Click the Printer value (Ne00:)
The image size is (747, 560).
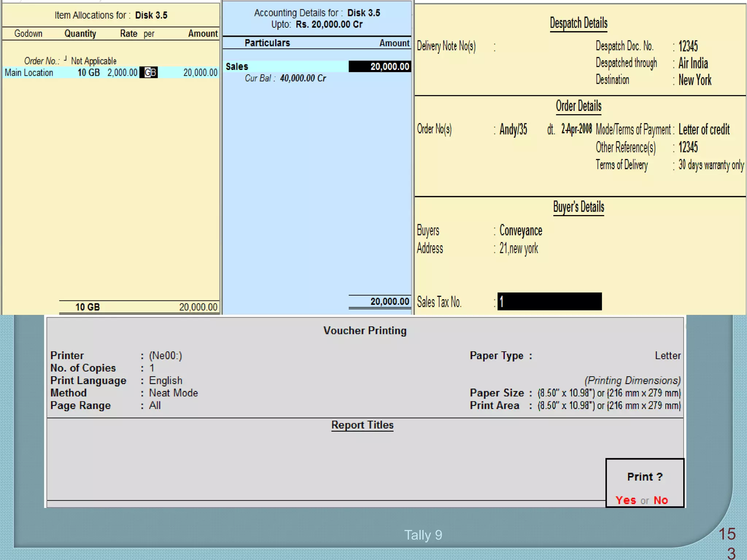click(165, 355)
